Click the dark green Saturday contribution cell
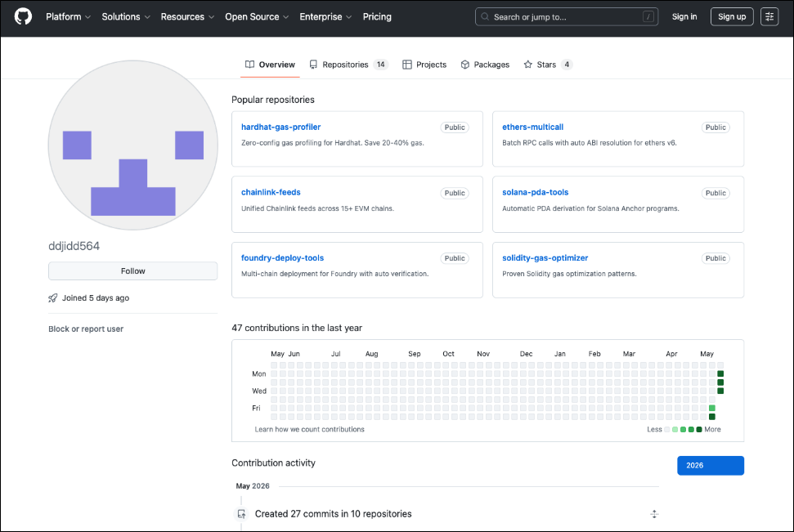This screenshot has width=794, height=532. click(712, 417)
